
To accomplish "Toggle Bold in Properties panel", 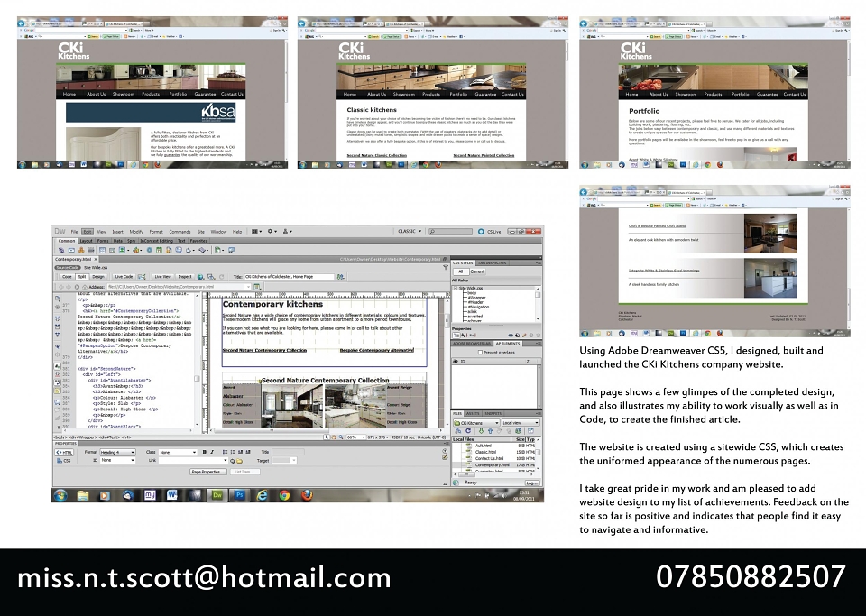I will click(205, 452).
